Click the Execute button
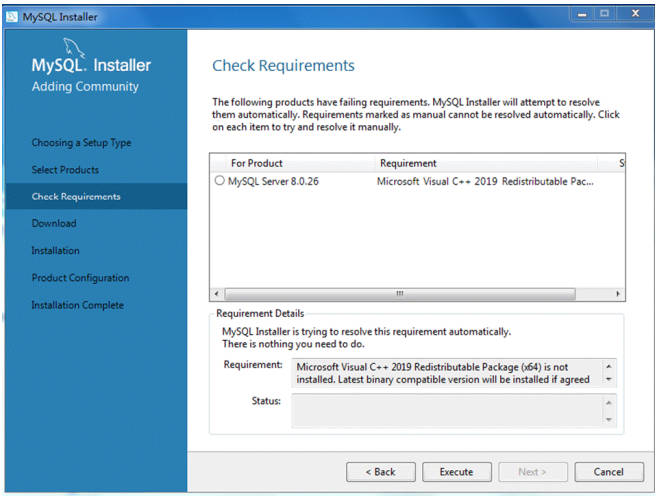The height and width of the screenshot is (496, 659). (x=456, y=472)
